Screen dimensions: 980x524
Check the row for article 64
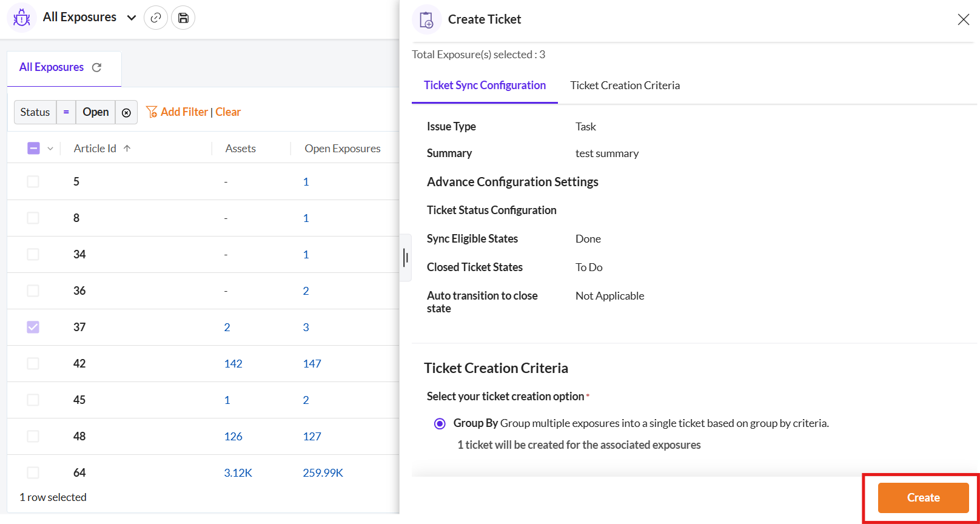coord(33,473)
